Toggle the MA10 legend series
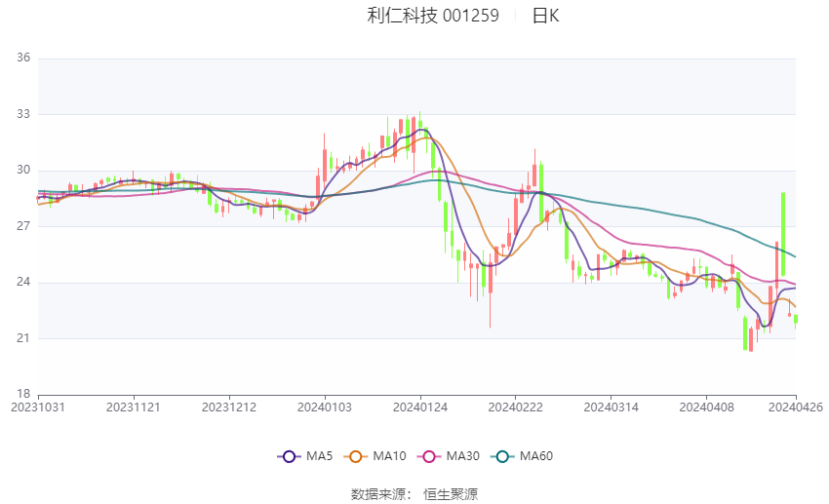The height and width of the screenshot is (504, 829). click(x=375, y=456)
